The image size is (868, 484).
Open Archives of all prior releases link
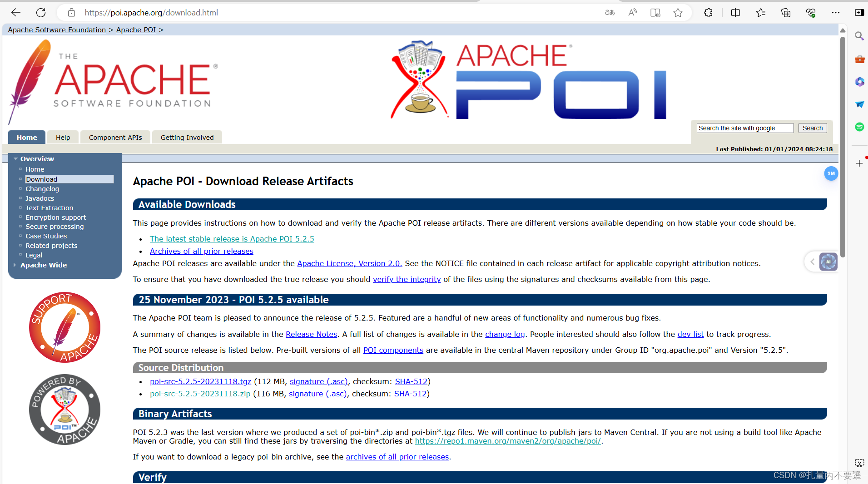pos(202,251)
